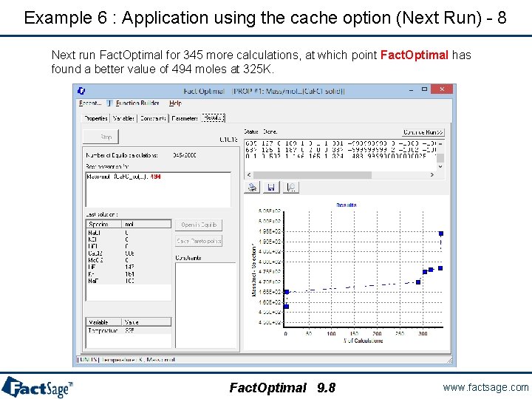Viewport: 532px width, 399px height.
Task: Click the magnifier preview icon
Action: (x=291, y=187)
